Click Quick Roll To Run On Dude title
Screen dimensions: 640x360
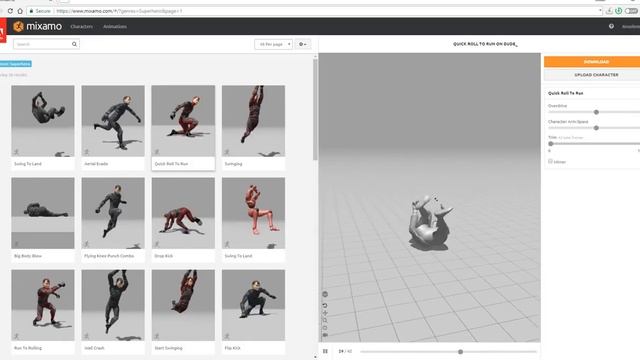pyautogui.click(x=485, y=44)
